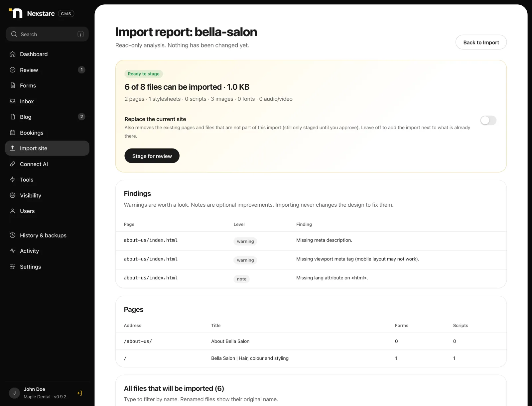532x406 pixels.
Task: Open the Forms menu item
Action: (47, 85)
